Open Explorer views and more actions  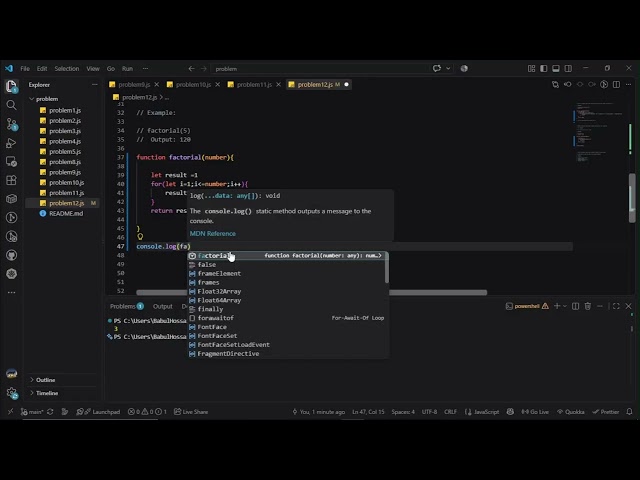click(95, 84)
